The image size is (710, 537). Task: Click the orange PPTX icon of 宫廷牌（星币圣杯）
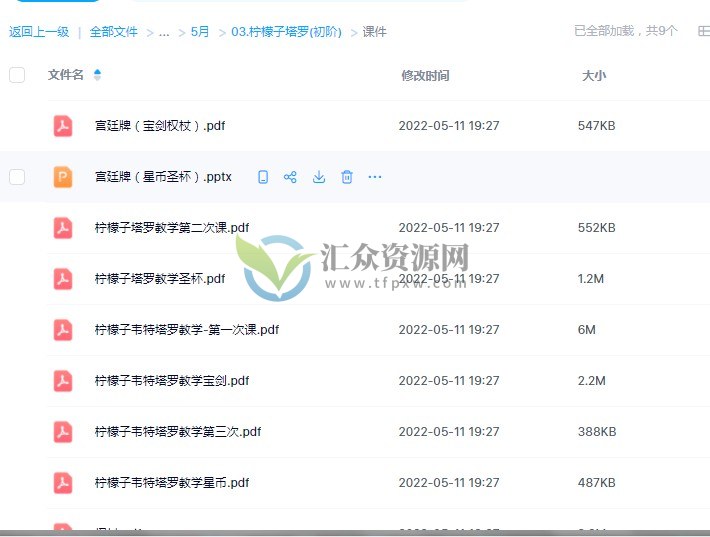click(x=63, y=177)
